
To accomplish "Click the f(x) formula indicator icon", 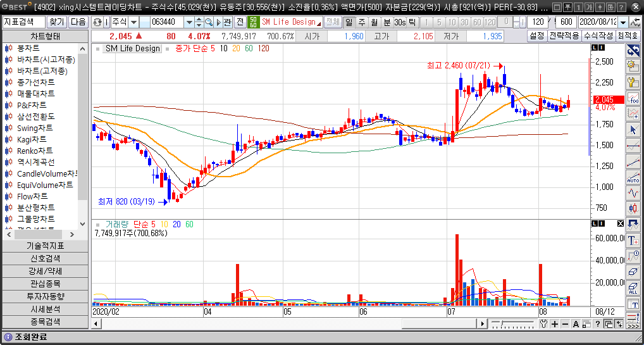I will coord(633,98).
